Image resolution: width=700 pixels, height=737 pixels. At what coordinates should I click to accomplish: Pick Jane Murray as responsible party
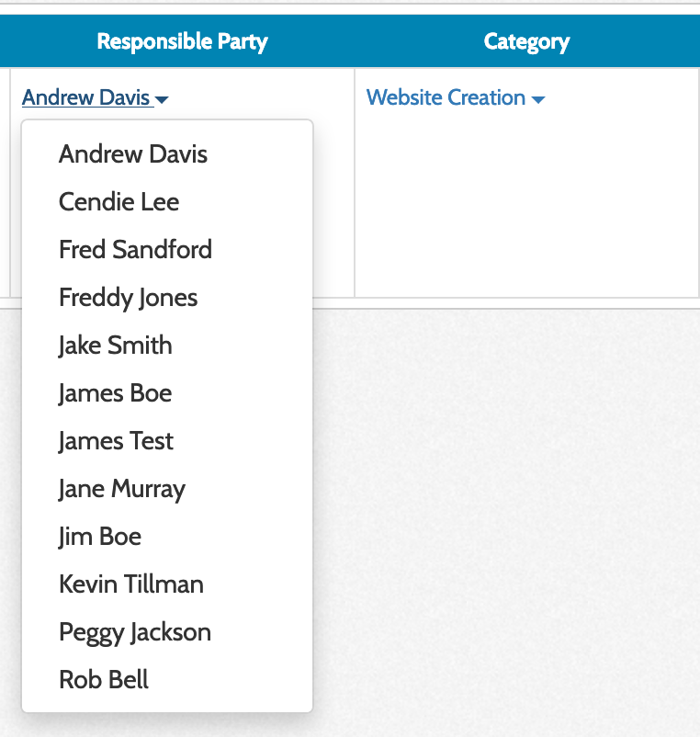point(122,489)
